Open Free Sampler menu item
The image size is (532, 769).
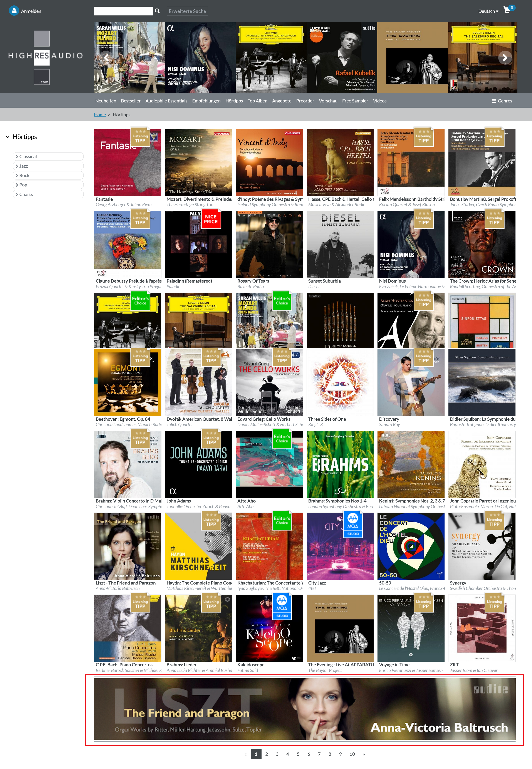point(355,101)
